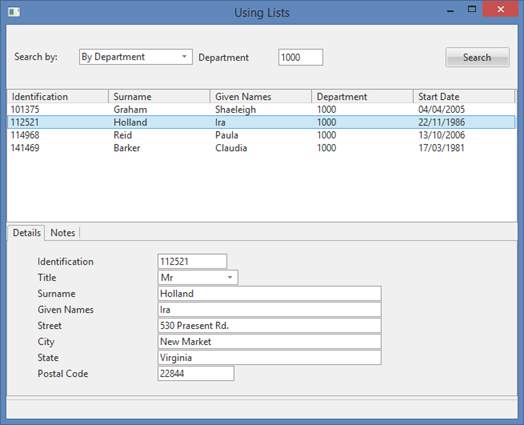Maximize the Using Lists window

point(472,9)
